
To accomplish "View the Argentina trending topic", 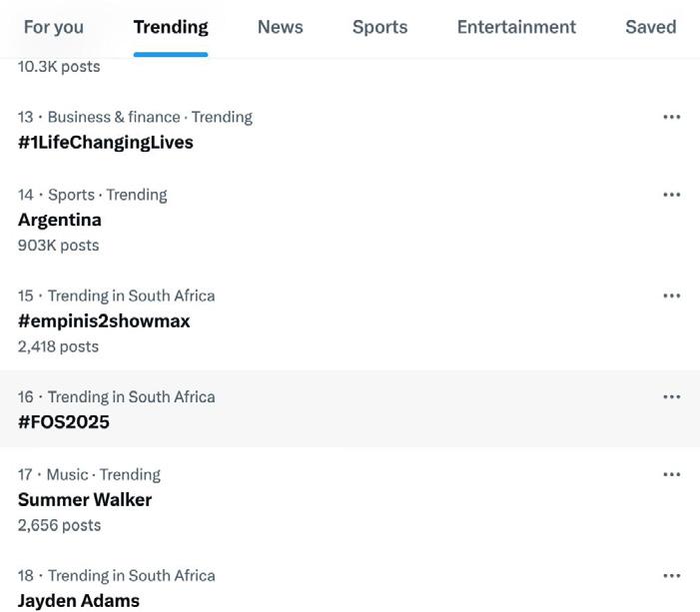I will point(60,220).
